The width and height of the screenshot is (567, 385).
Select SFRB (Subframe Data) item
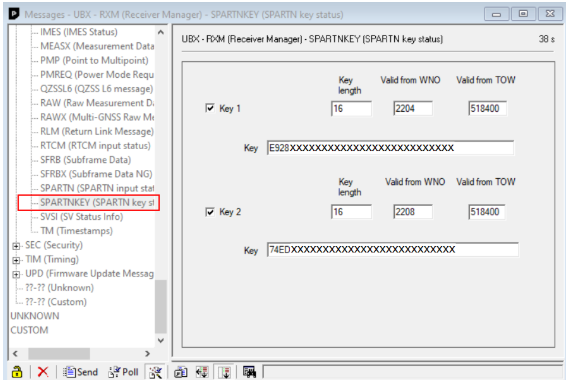coord(86,159)
